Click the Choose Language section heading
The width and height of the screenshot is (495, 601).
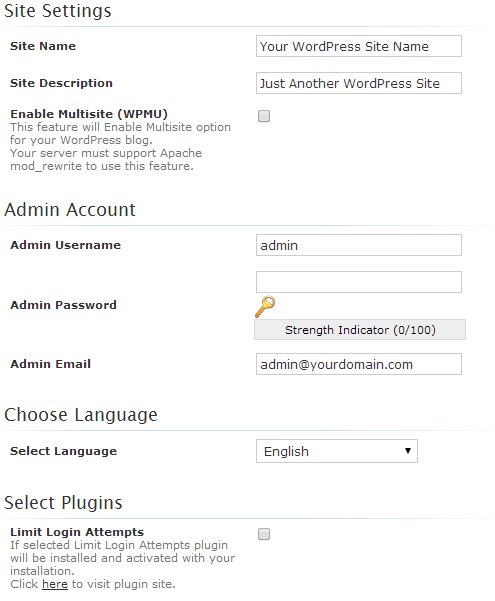coord(81,415)
